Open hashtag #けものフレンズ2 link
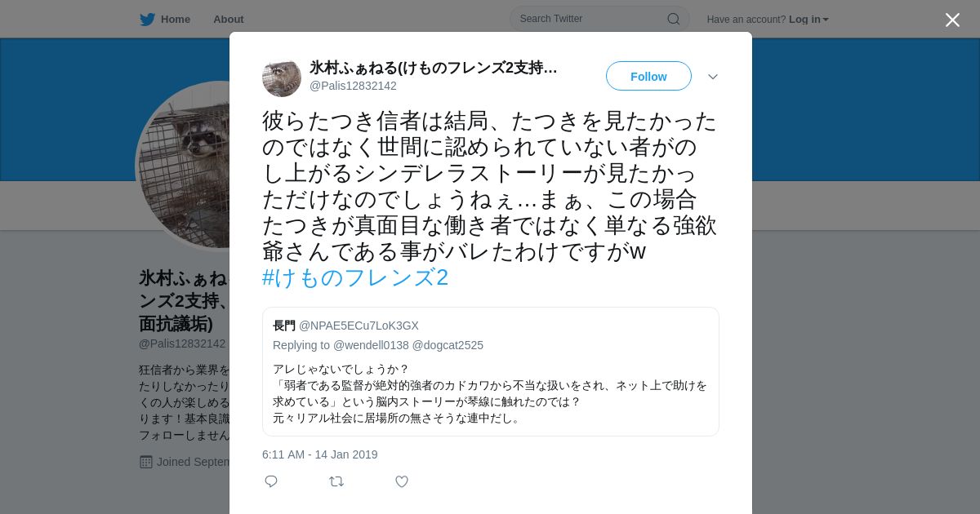Viewport: 980px width, 514px height. [x=355, y=277]
